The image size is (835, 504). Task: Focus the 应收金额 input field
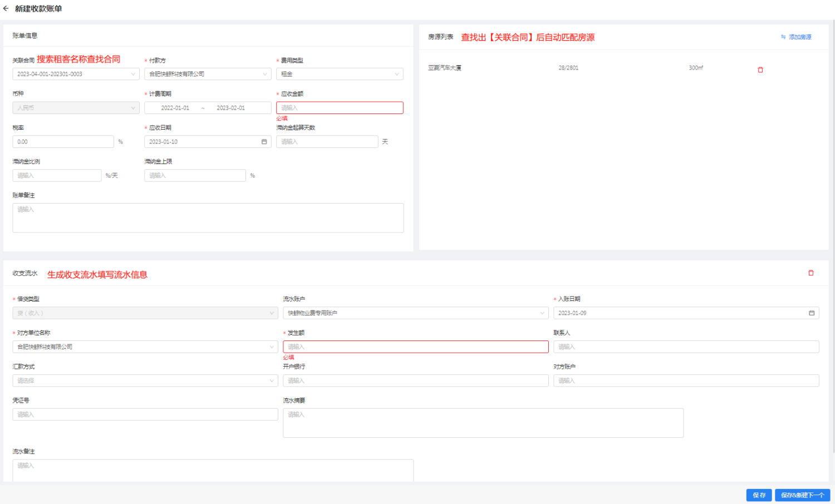coord(340,108)
